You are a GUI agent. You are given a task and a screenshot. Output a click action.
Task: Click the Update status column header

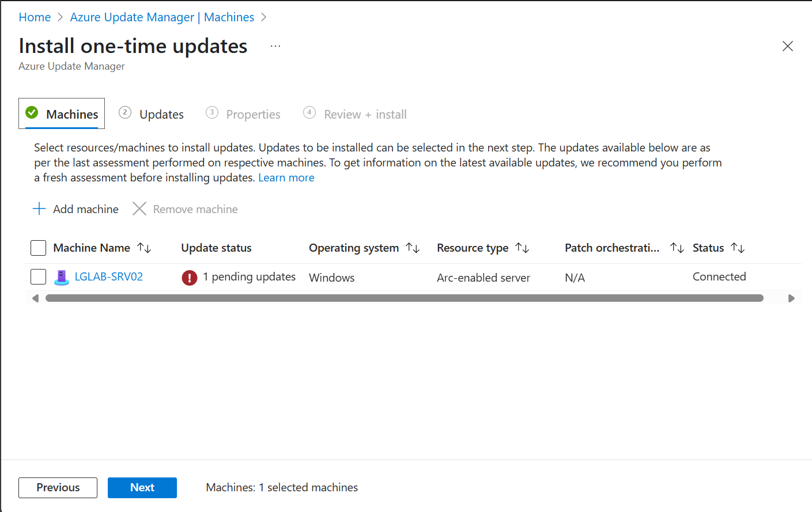(216, 248)
